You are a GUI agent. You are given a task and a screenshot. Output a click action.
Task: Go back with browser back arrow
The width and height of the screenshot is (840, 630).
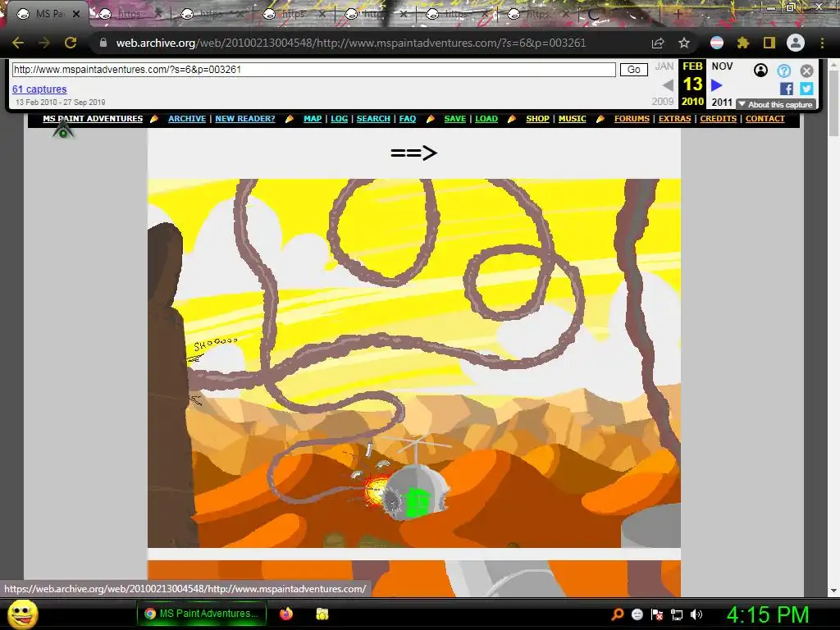pyautogui.click(x=18, y=43)
